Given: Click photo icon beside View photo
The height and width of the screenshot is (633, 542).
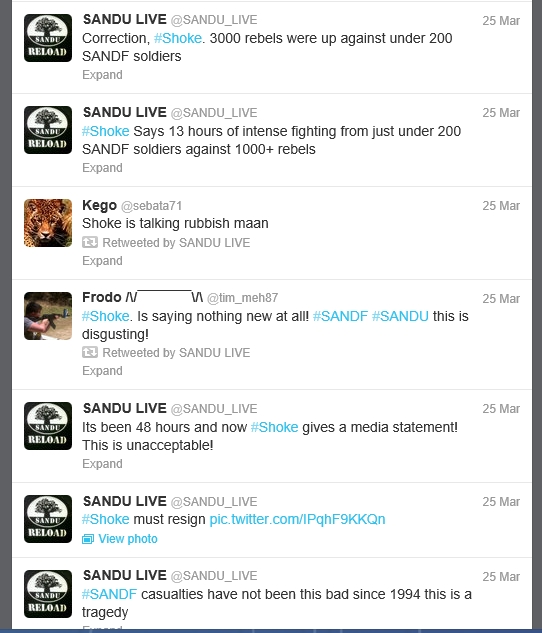Looking at the screenshot, I should [x=88, y=539].
